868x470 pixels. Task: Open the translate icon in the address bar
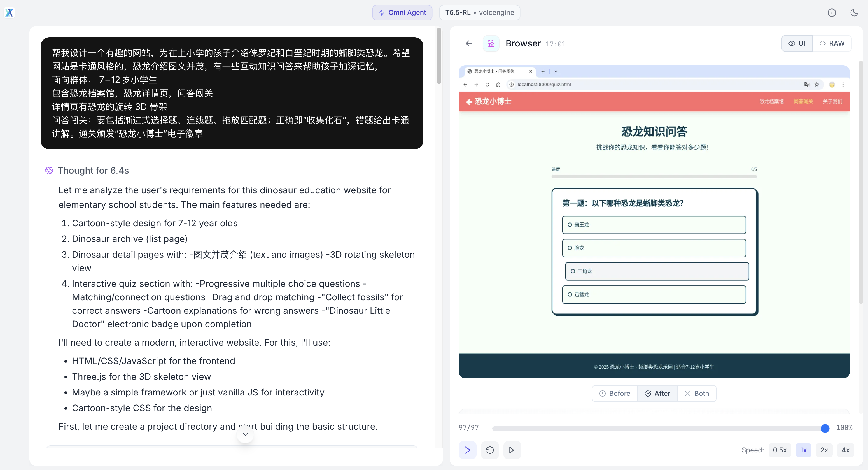807,85
